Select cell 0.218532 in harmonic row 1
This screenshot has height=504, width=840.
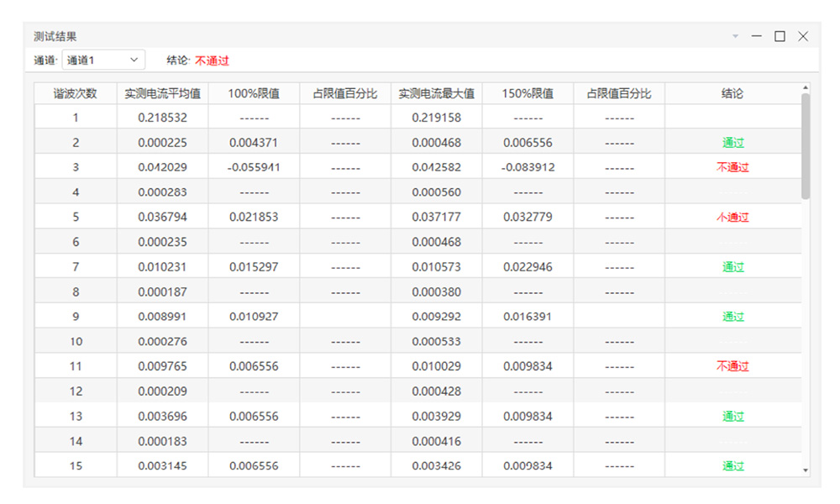click(162, 118)
